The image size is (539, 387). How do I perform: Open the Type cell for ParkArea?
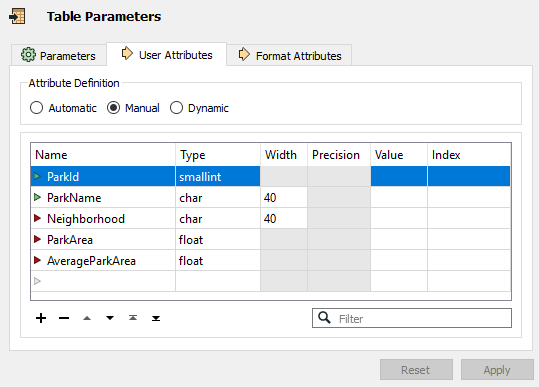pos(218,240)
